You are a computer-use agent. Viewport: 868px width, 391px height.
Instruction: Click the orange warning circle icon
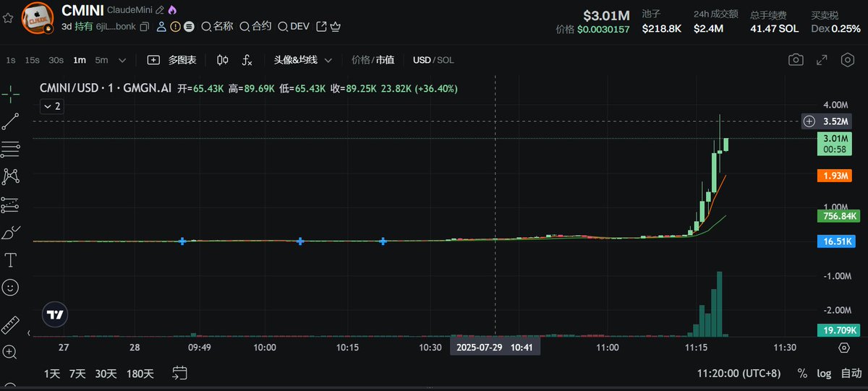pos(175,27)
